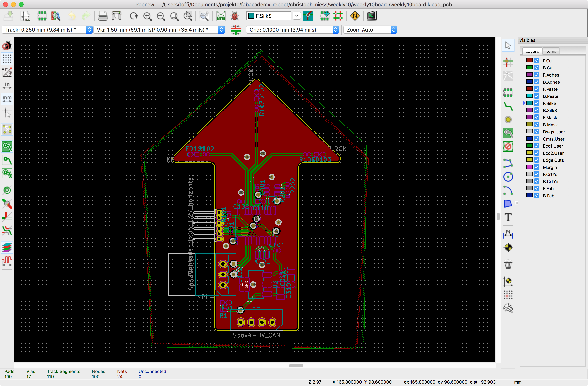Hide the B.SilkS layer checkbox
This screenshot has height=386, width=588.
click(537, 110)
